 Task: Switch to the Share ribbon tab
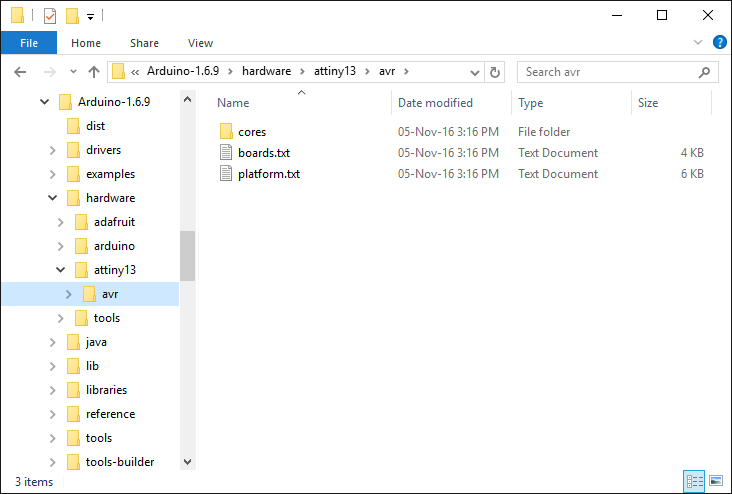pos(144,43)
